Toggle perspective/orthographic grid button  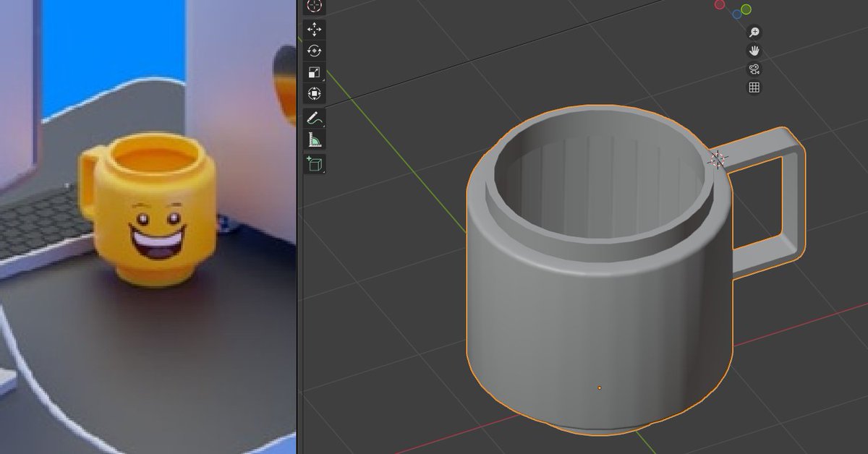tap(754, 87)
